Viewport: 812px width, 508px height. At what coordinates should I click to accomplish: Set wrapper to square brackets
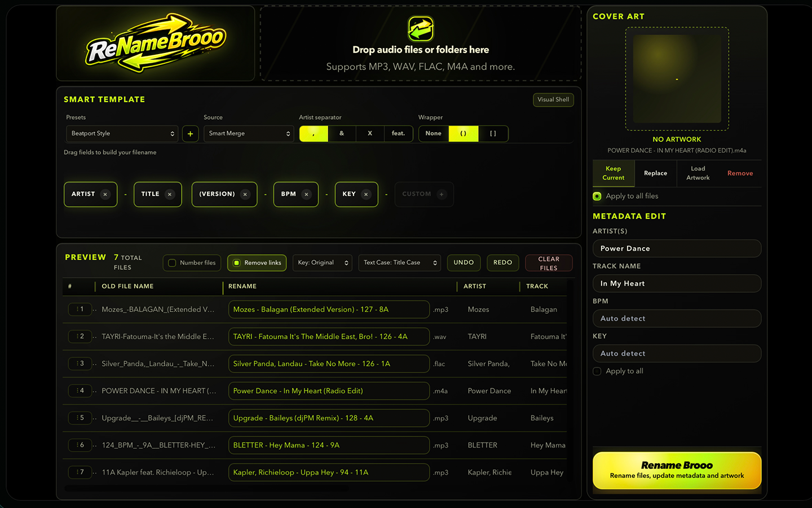click(493, 134)
